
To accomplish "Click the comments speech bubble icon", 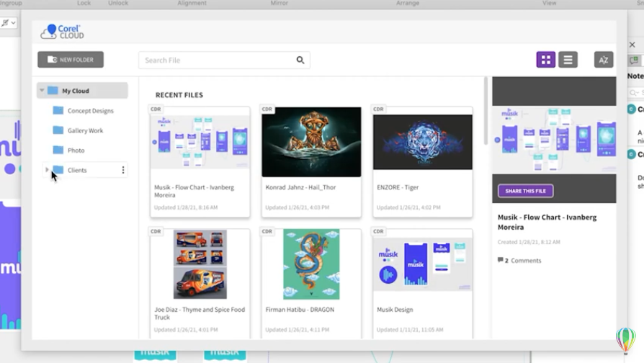I will pyautogui.click(x=500, y=260).
